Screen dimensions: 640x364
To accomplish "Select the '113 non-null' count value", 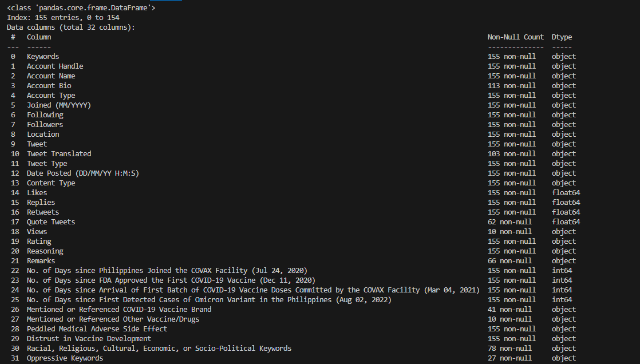I will pos(512,86).
